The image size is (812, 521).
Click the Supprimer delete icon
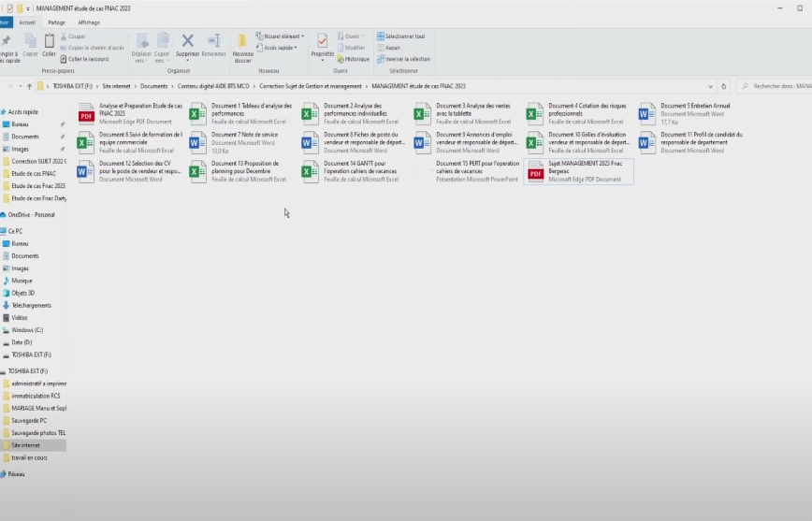point(187,40)
